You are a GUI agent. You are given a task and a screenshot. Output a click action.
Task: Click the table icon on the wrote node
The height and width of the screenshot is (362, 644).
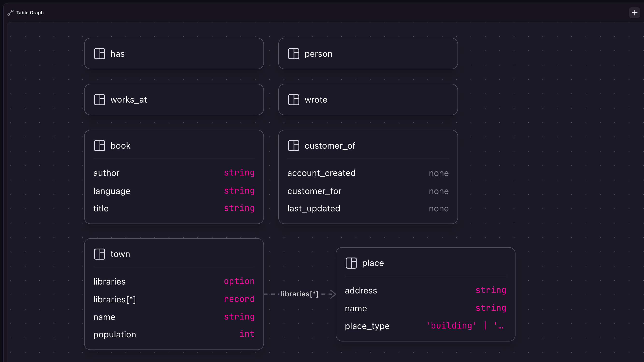294,99
